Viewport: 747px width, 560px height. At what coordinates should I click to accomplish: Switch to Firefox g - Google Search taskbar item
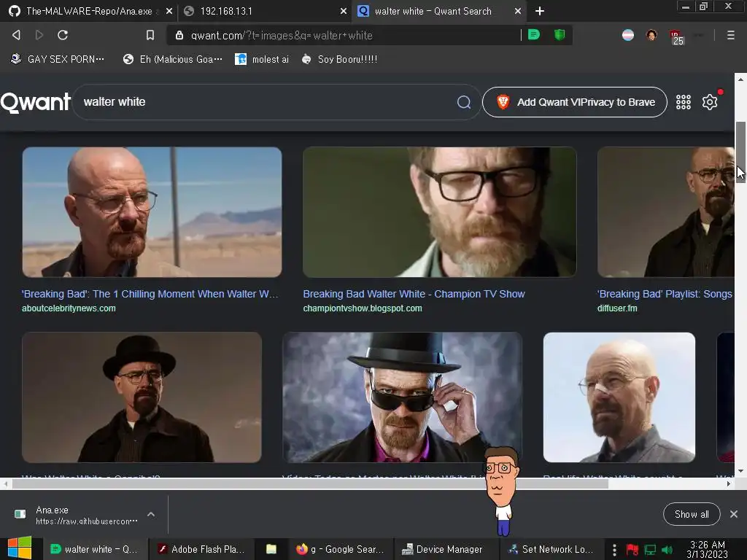341,549
